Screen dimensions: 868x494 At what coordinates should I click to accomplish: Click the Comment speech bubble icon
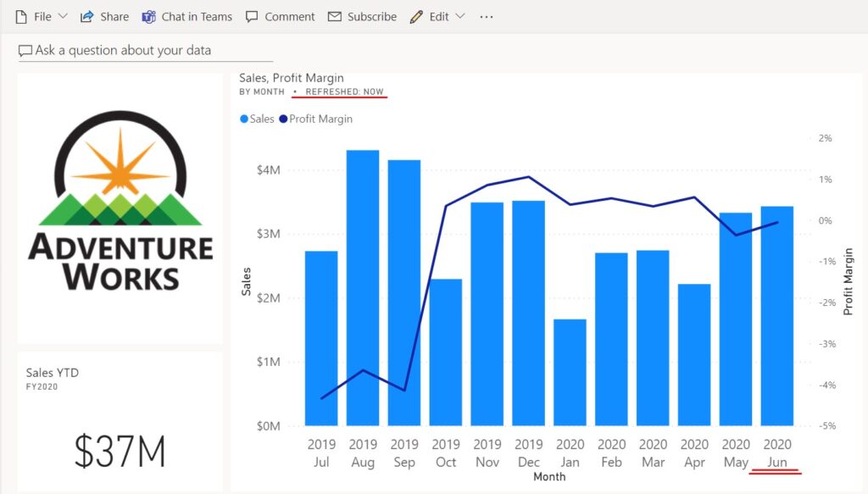coord(251,15)
